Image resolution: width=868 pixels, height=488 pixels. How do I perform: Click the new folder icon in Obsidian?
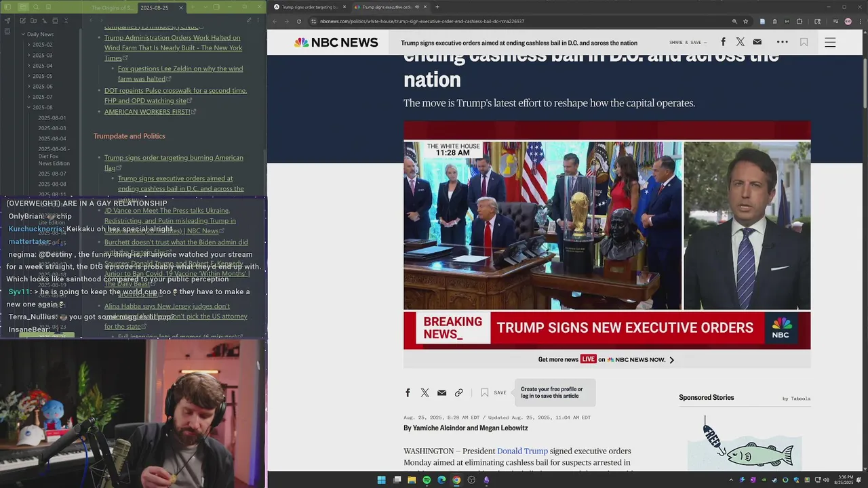pyautogui.click(x=33, y=21)
